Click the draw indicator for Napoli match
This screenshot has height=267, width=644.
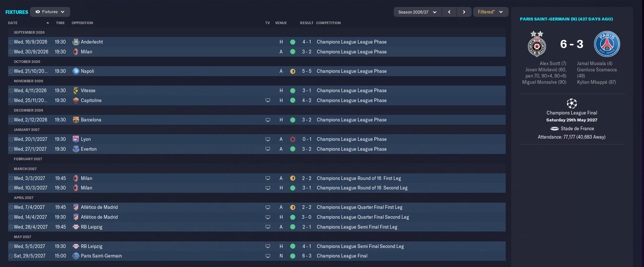pyautogui.click(x=293, y=71)
